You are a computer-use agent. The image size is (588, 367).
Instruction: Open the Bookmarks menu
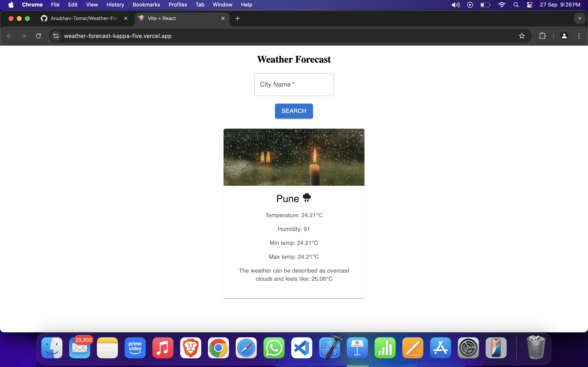pyautogui.click(x=146, y=5)
